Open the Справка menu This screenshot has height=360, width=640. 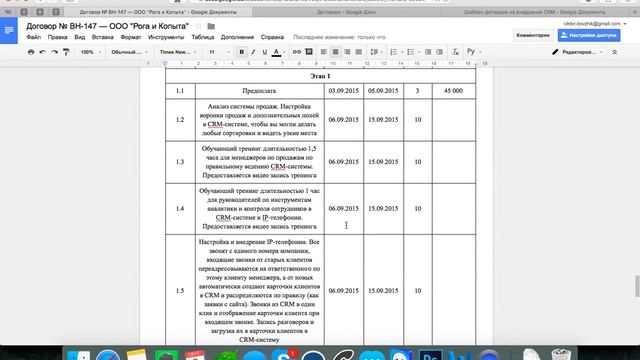[x=272, y=37]
